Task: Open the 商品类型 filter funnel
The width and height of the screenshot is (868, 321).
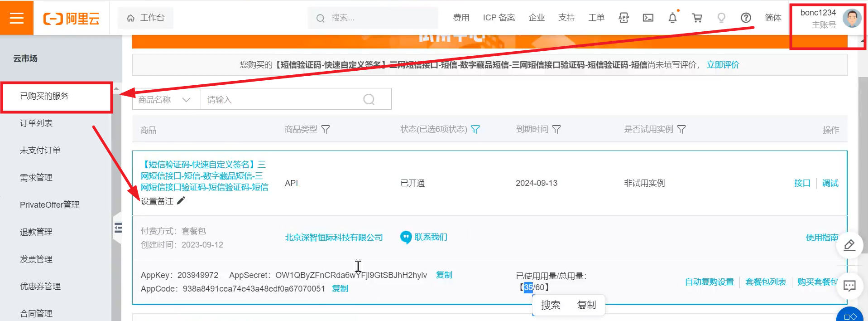Action: (326, 130)
